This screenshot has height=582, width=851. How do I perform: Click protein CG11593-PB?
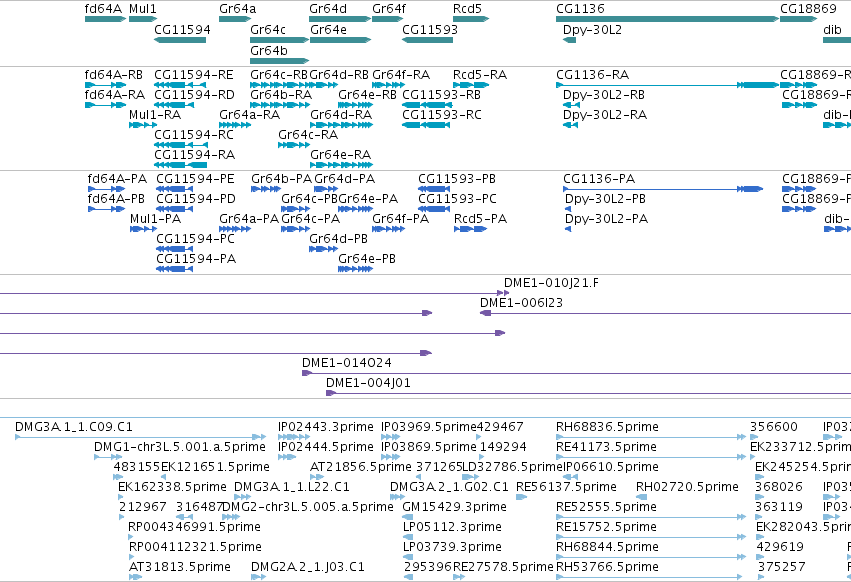434,189
